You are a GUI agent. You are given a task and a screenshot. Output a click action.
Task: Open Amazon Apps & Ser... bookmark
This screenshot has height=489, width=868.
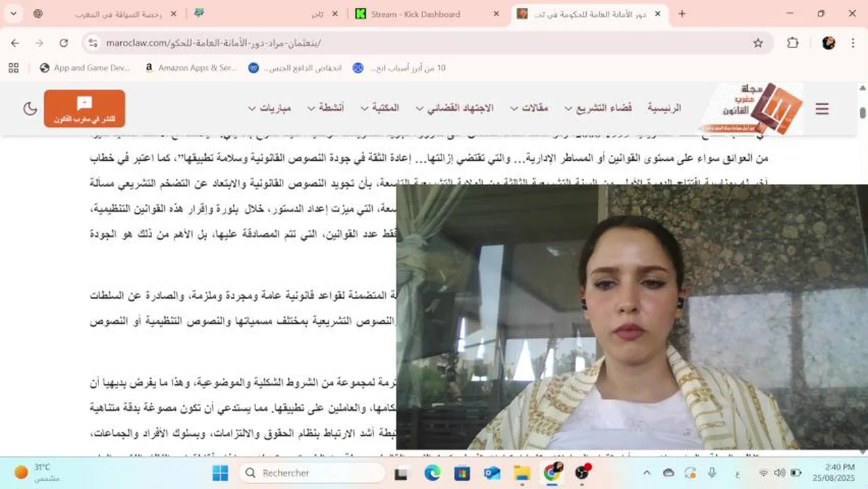point(190,68)
